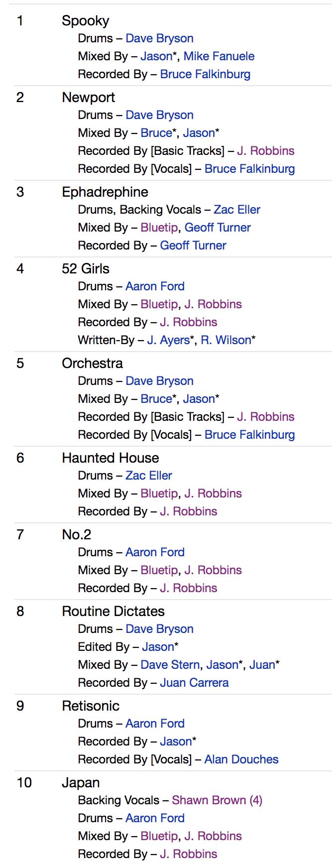Screen dimensions: 332x868
Task: Open Zac Eller link under Ephadrephine
Action: coord(237,210)
